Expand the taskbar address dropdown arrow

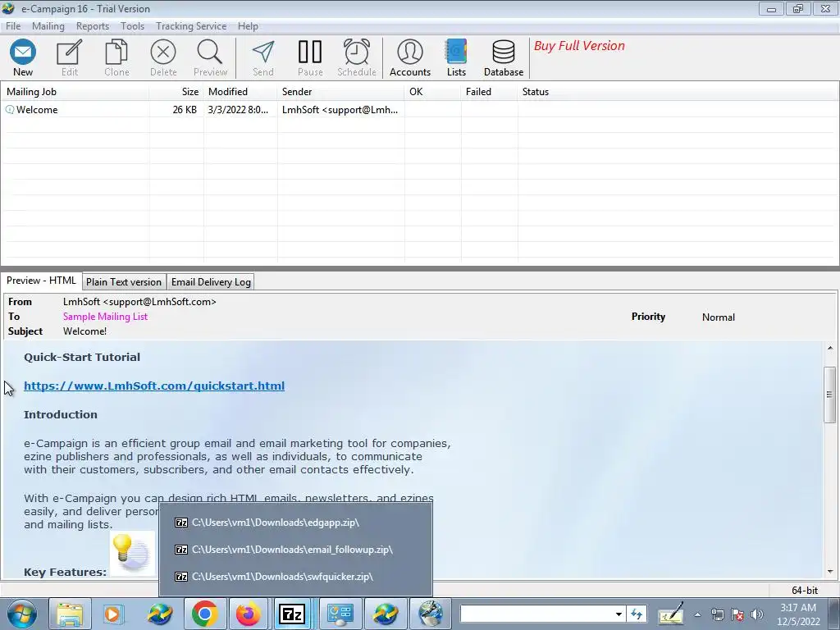[619, 614]
